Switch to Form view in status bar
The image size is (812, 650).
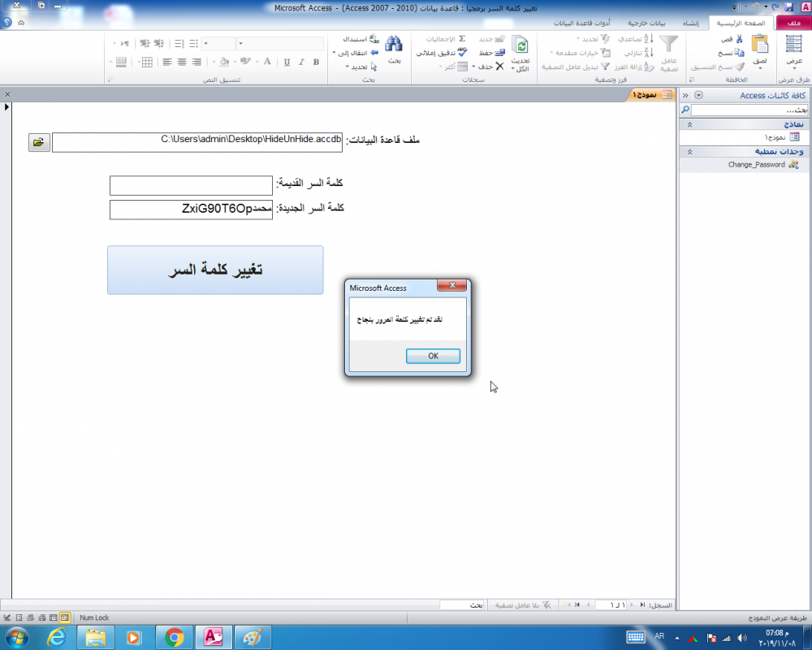click(x=65, y=617)
